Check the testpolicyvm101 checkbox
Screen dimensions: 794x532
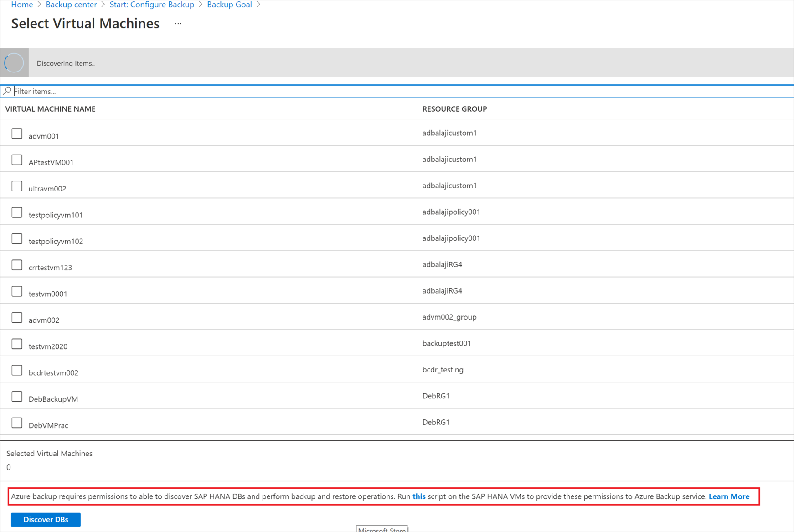click(17, 212)
